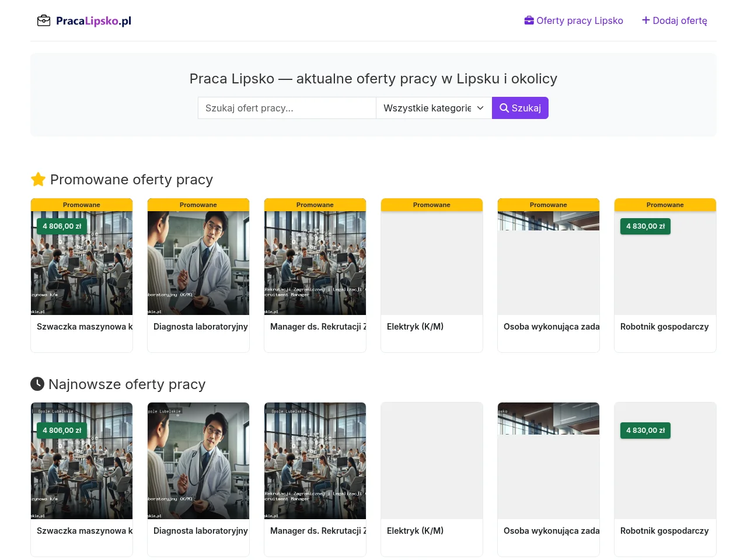Open promoted Osoba wykonująca zadania title
The width and height of the screenshot is (747, 560).
pos(551,327)
